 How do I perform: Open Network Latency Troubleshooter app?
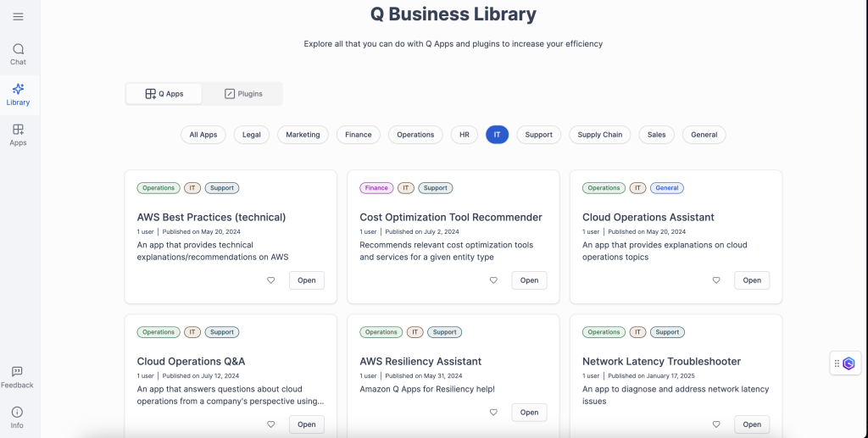(752, 424)
